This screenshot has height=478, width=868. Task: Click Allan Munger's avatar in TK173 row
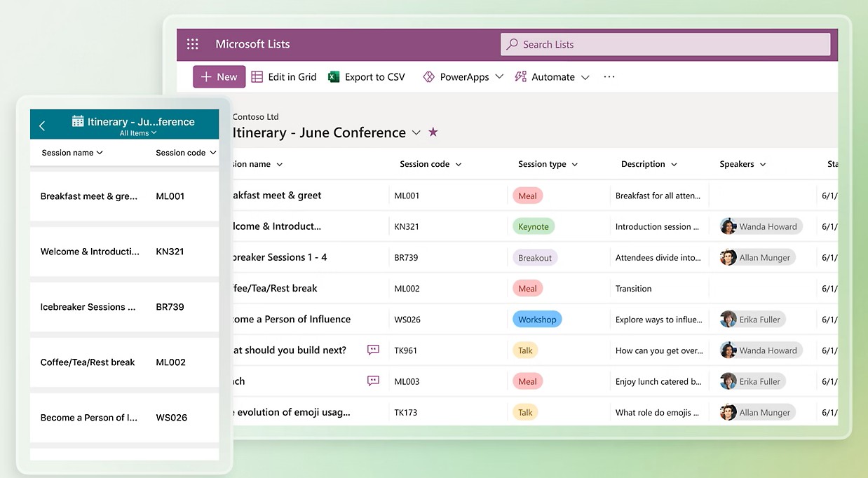coord(728,412)
